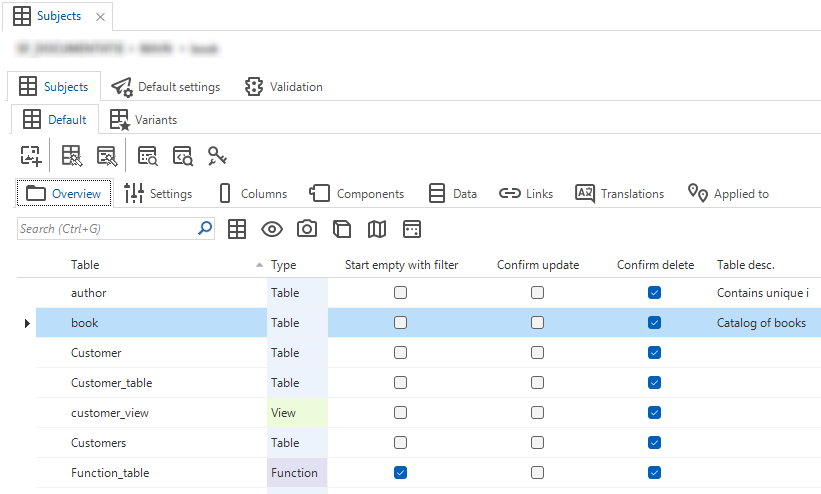This screenshot has height=494, width=821.
Task: Select the Customer table name cell
Action: click(151, 353)
